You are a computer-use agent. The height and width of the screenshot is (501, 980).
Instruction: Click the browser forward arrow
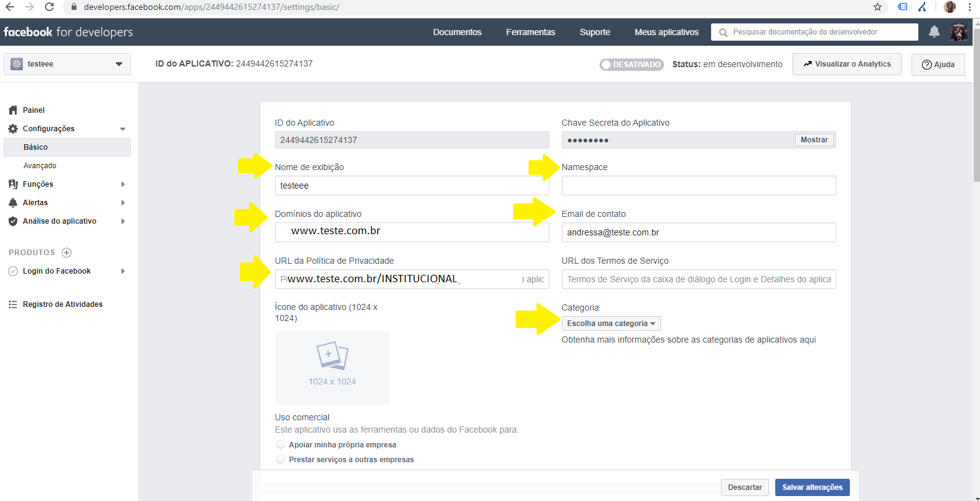[x=30, y=7]
